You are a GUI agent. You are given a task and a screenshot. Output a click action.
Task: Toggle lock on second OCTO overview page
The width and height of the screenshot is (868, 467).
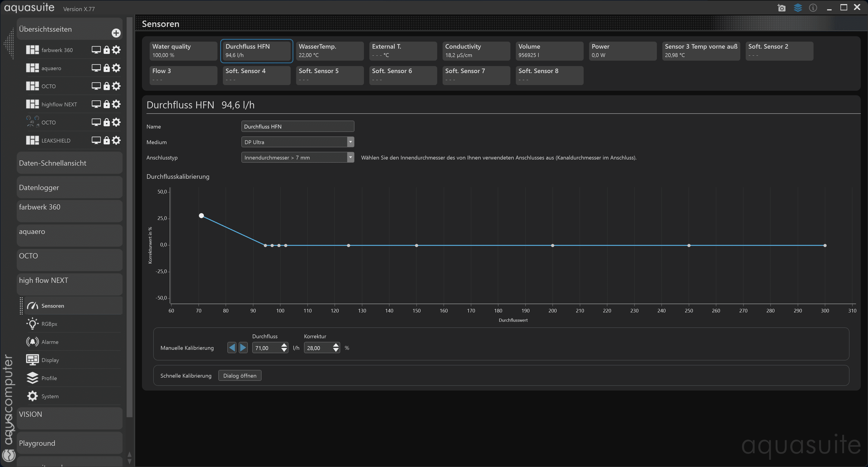pyautogui.click(x=106, y=122)
